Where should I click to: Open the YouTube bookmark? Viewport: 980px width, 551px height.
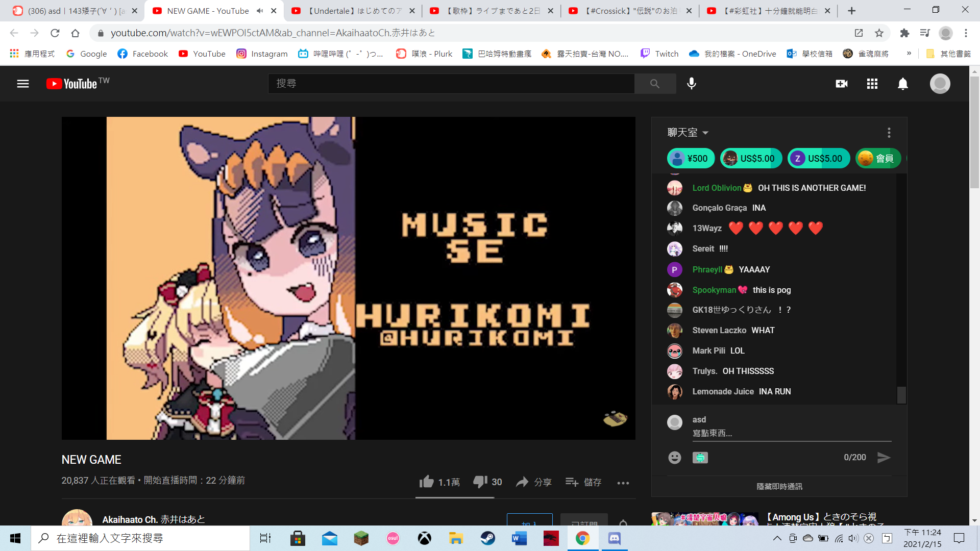202,54
